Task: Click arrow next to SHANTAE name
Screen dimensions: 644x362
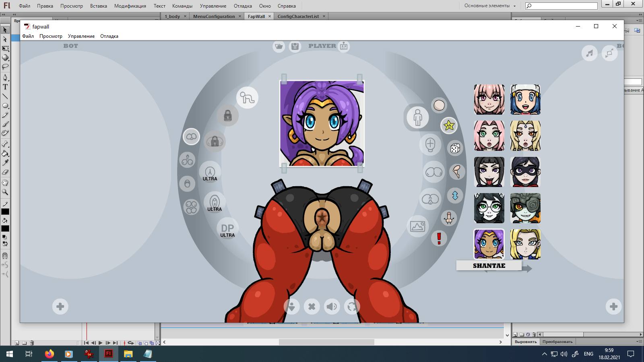Action: click(x=527, y=268)
